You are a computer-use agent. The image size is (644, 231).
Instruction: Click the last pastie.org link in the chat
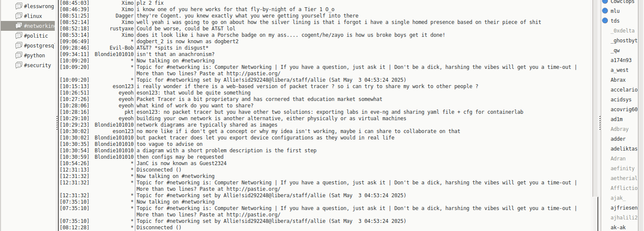tap(253, 215)
